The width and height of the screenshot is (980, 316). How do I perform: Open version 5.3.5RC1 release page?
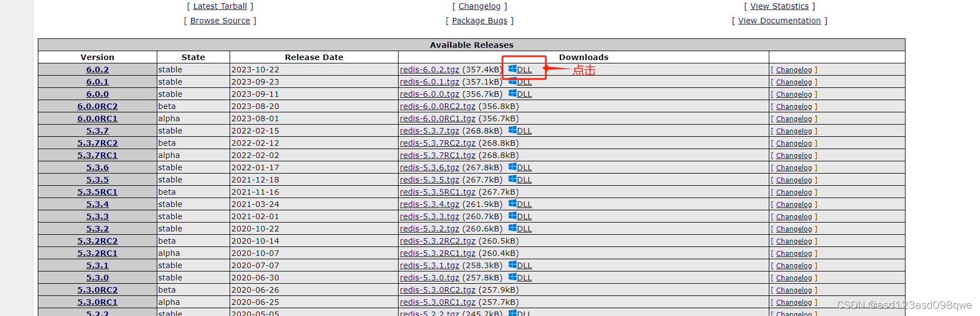pos(97,192)
